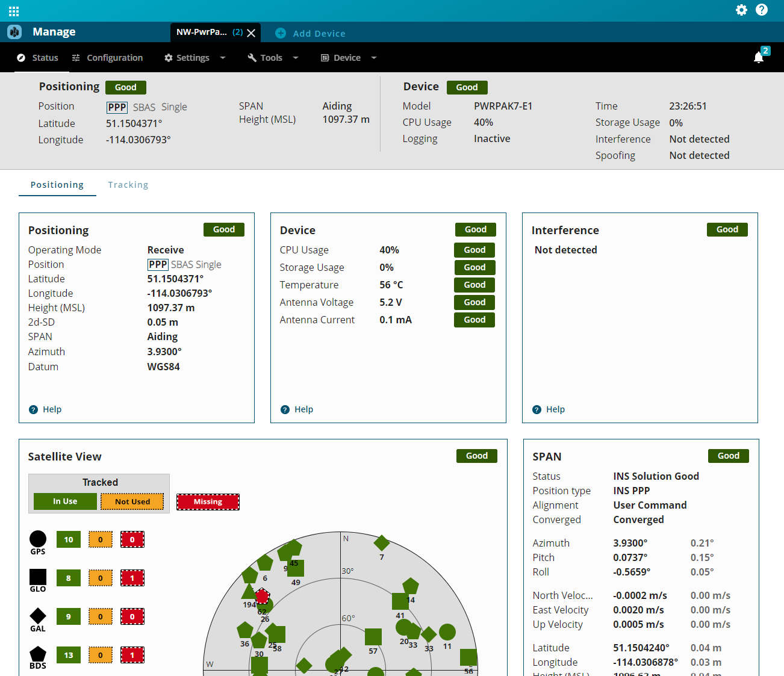
Task: Toggle the Missing satellite filter
Action: pos(208,501)
